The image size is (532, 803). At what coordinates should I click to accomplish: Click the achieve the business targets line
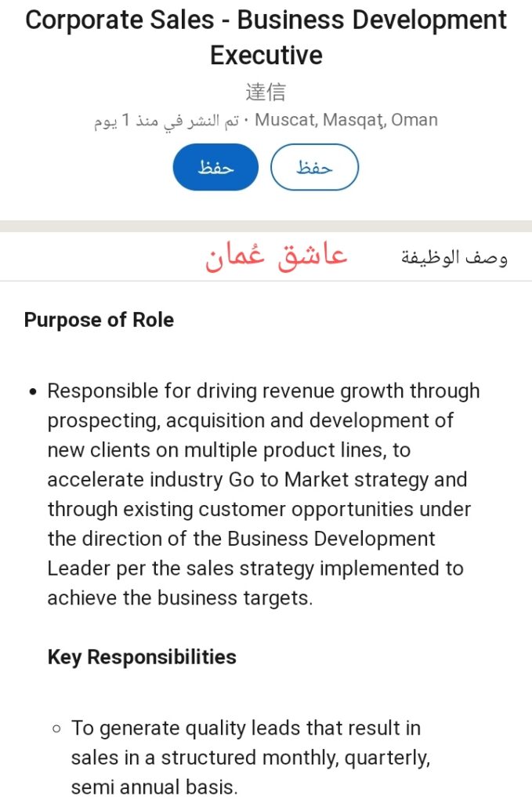tap(180, 598)
